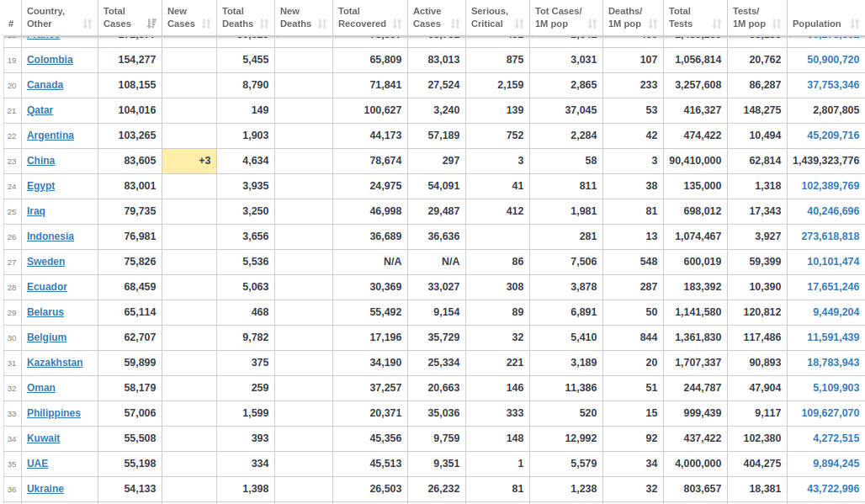Click Belgium population 11,591,439 link
This screenshot has width=865, height=504.
click(833, 337)
